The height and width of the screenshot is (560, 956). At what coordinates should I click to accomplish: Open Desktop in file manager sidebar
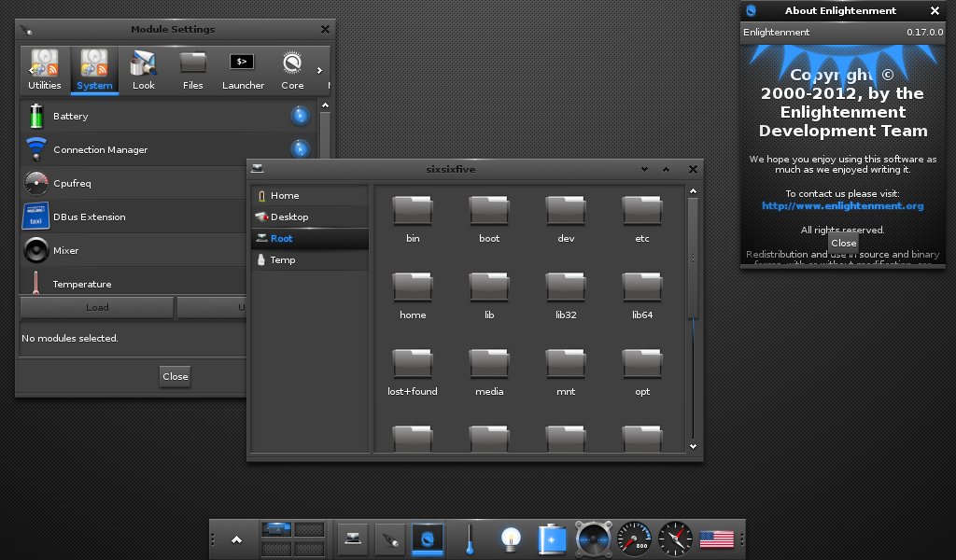pos(310,217)
